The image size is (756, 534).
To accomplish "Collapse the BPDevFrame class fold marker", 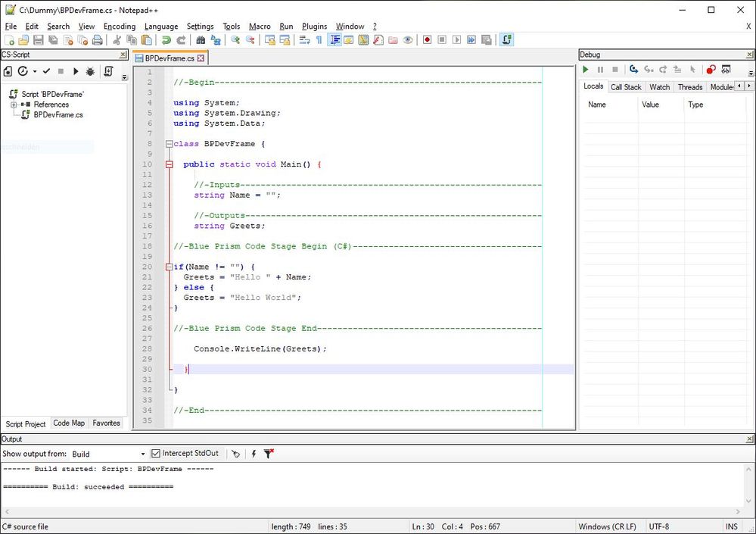I will 169,144.
